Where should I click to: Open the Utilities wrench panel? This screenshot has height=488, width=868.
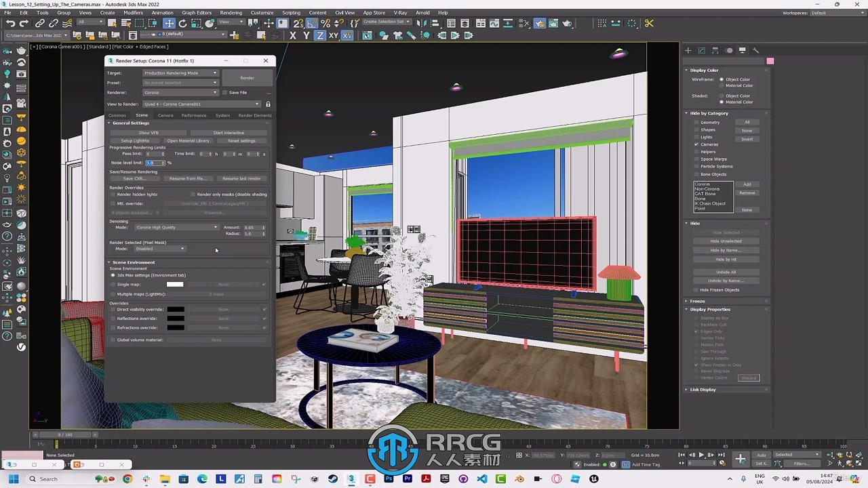click(x=756, y=50)
